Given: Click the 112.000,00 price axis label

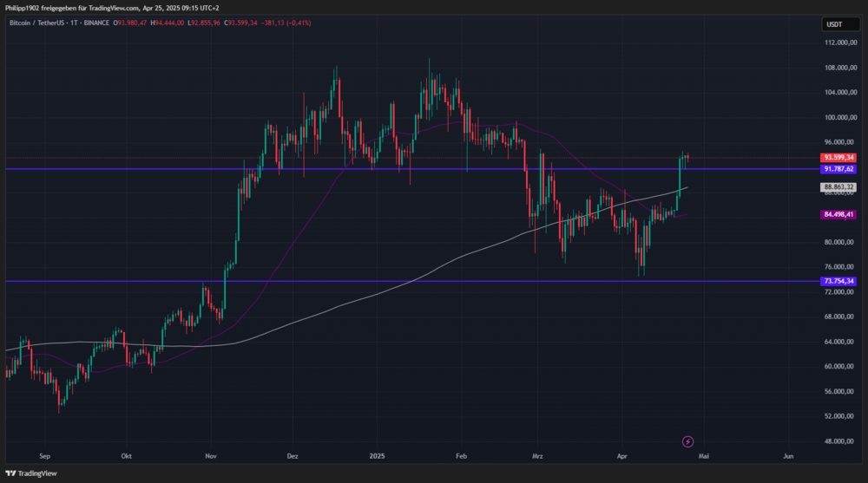Looking at the screenshot, I should coord(840,42).
